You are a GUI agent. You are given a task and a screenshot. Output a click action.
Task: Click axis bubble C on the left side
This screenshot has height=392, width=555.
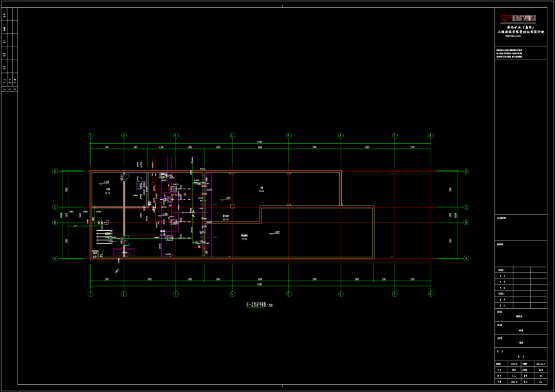pyautogui.click(x=55, y=208)
